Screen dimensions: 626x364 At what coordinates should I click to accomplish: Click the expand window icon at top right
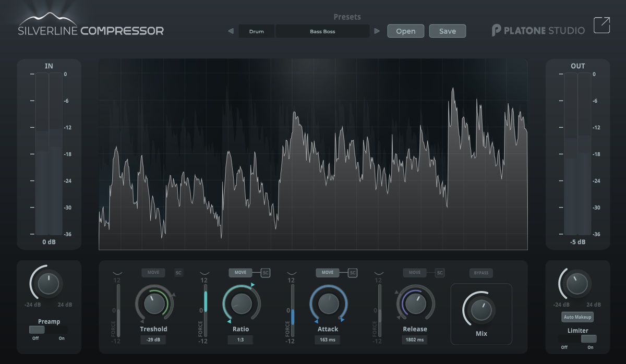(601, 26)
